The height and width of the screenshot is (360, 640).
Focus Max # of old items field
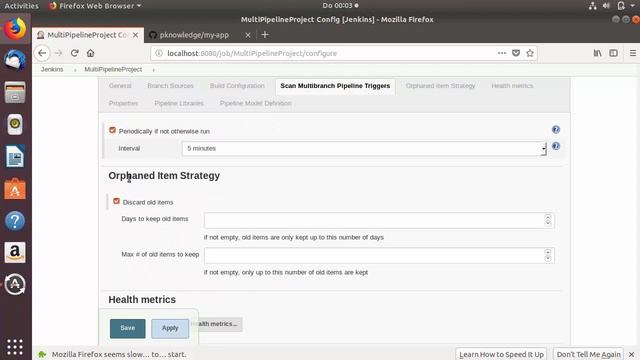pyautogui.click(x=379, y=256)
